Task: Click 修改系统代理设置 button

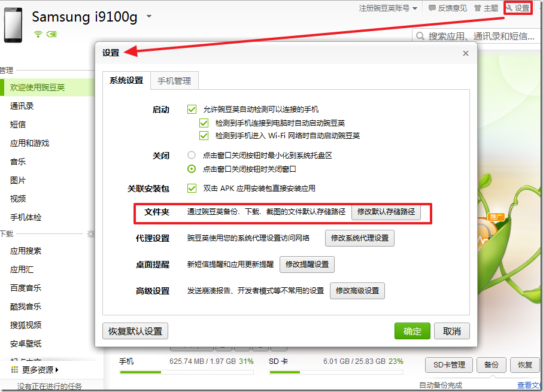Action: point(360,238)
